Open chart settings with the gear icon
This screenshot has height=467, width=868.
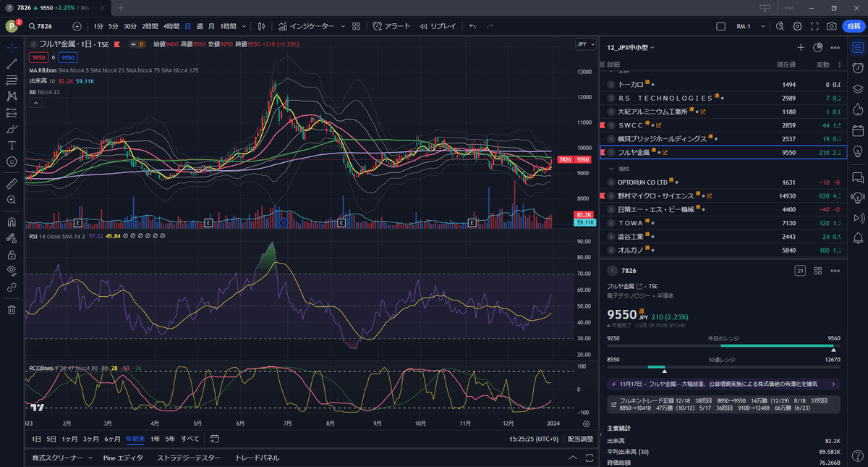tap(797, 25)
